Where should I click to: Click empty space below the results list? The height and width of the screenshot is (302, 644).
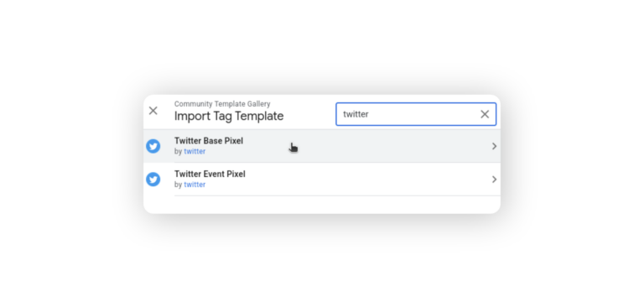[x=322, y=205]
